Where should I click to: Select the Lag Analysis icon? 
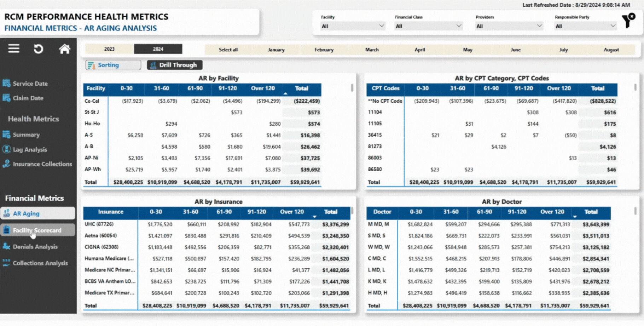tap(6, 149)
